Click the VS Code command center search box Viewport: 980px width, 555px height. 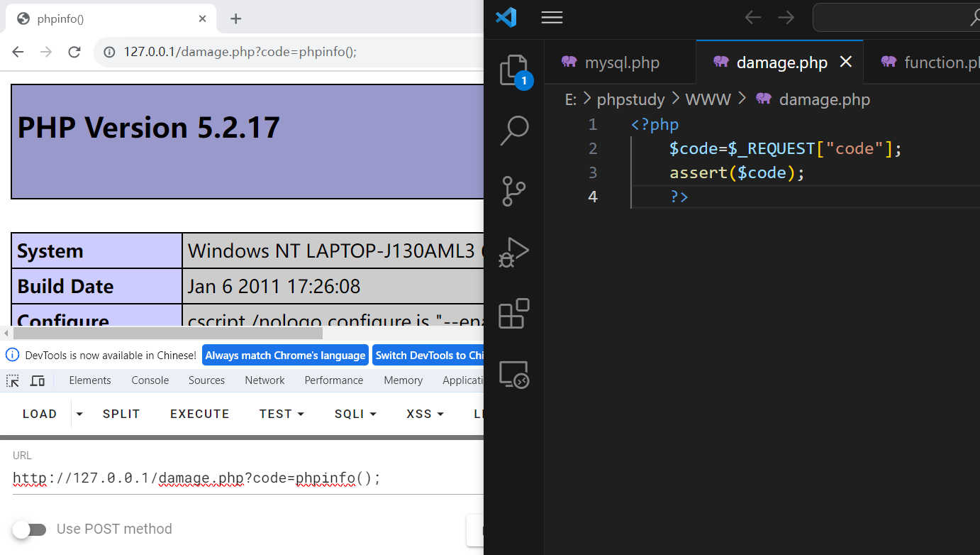(896, 18)
